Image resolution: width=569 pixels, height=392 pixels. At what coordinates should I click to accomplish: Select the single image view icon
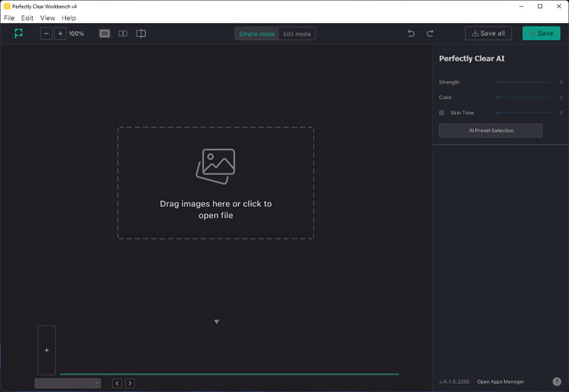pos(105,33)
